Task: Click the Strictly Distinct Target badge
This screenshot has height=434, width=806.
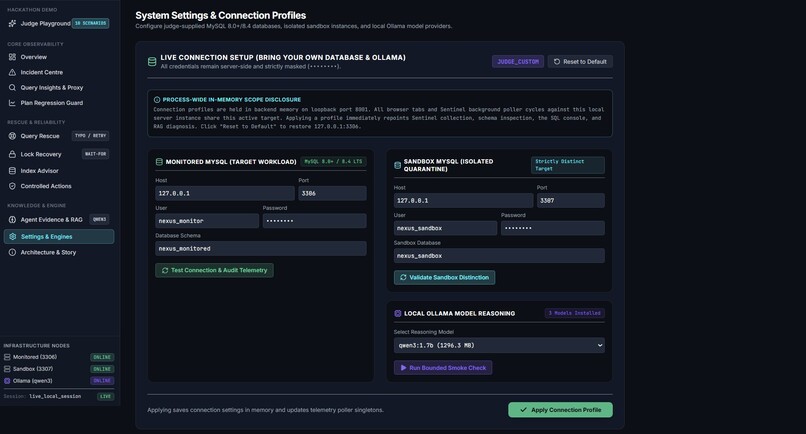Action: click(567, 165)
